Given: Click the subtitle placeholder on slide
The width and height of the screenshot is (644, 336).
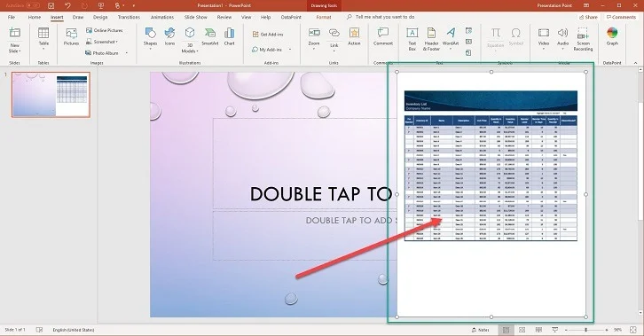Looking at the screenshot, I should (x=305, y=236).
